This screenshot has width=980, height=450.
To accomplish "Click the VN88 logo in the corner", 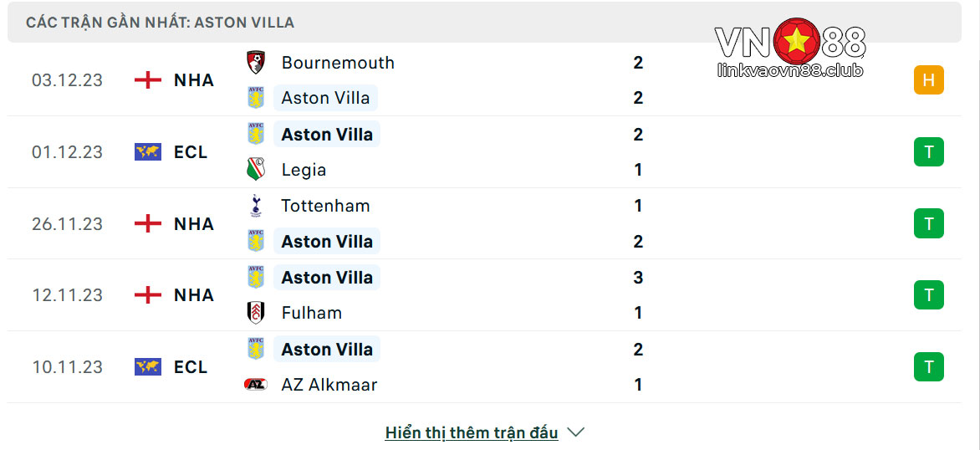I will click(790, 49).
